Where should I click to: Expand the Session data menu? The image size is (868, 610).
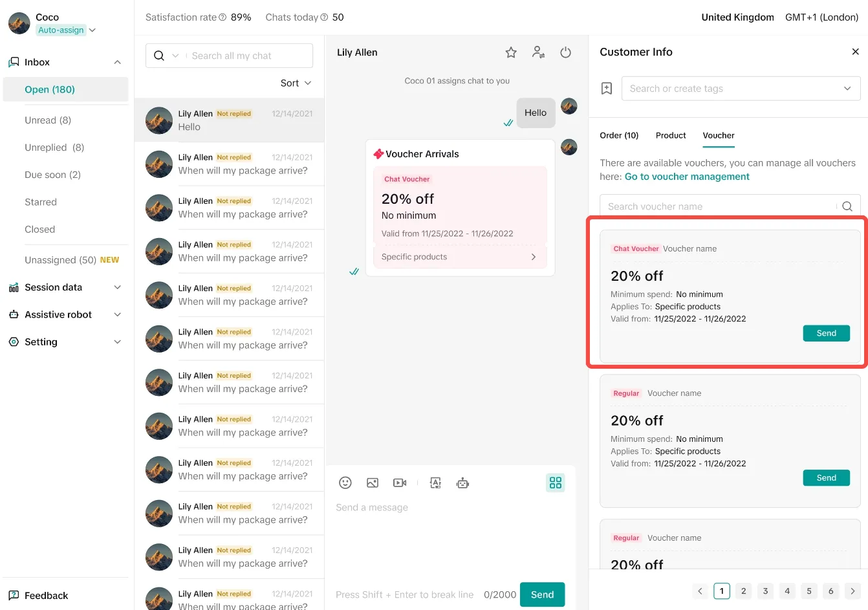click(x=66, y=287)
